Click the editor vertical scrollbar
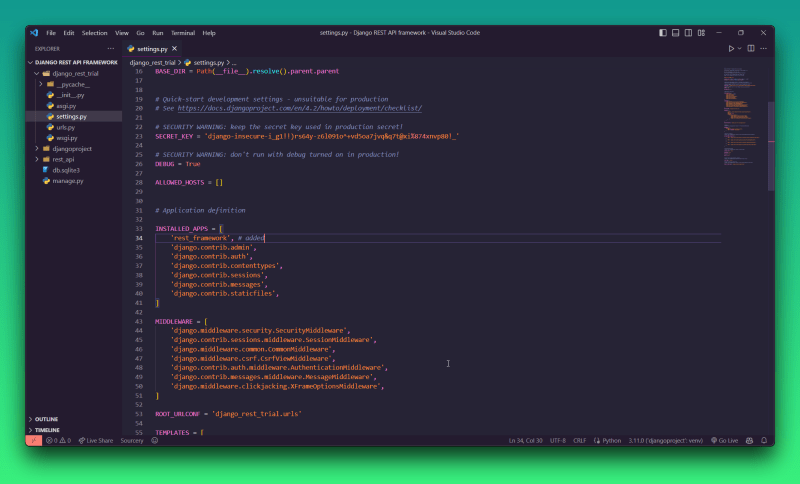The height and width of the screenshot is (484, 800). click(771, 145)
